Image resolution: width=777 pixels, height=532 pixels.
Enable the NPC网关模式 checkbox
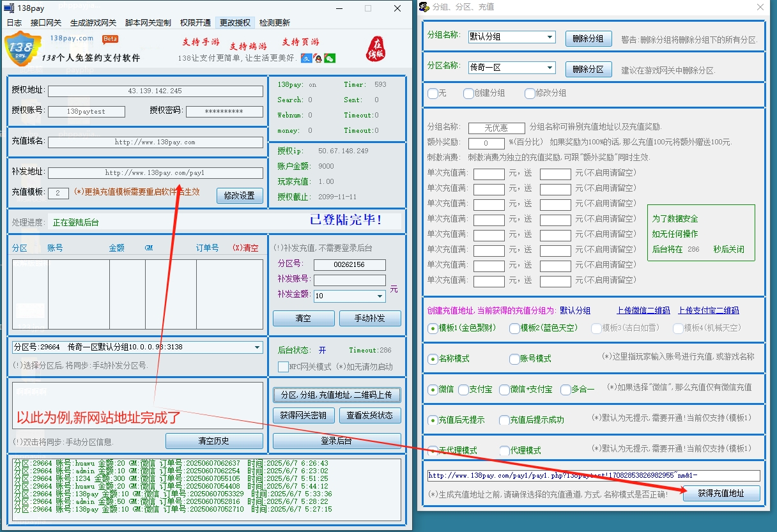[284, 367]
